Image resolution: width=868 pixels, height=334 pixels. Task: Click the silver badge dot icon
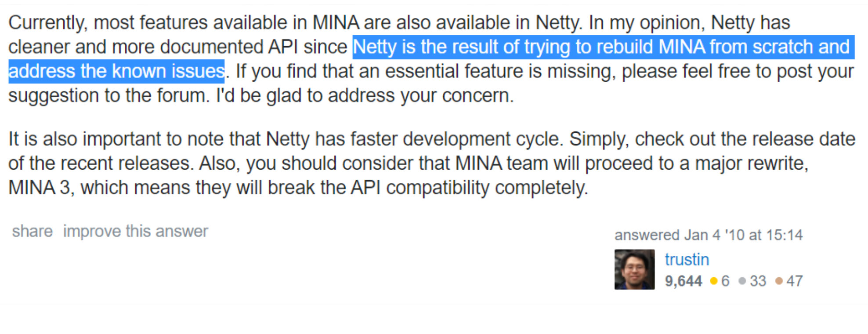(742, 281)
